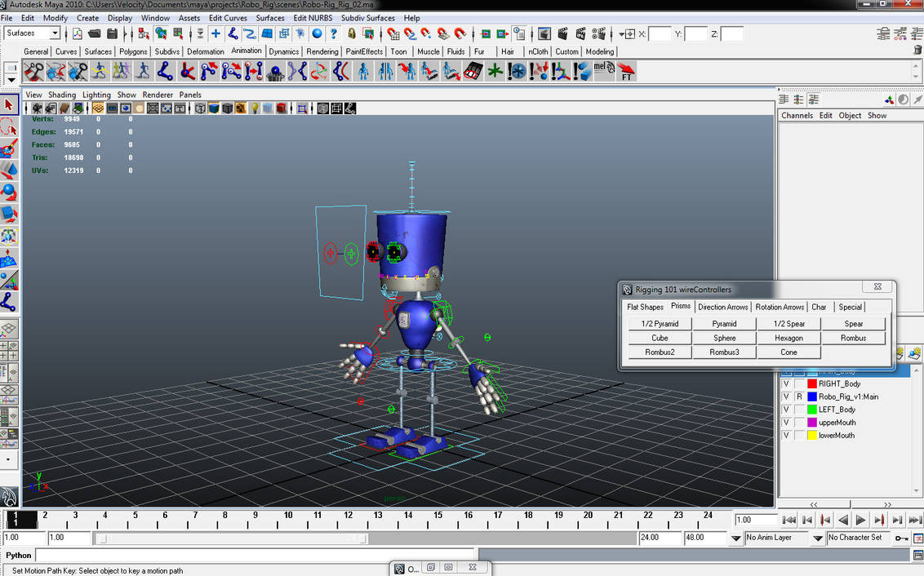Click the Cone button
Screen dimensions: 924x576
point(789,352)
